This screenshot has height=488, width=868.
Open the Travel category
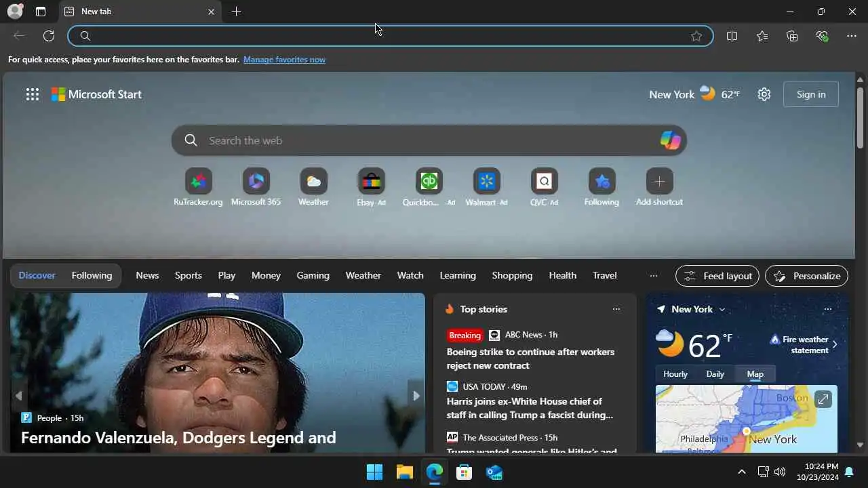[x=604, y=275]
